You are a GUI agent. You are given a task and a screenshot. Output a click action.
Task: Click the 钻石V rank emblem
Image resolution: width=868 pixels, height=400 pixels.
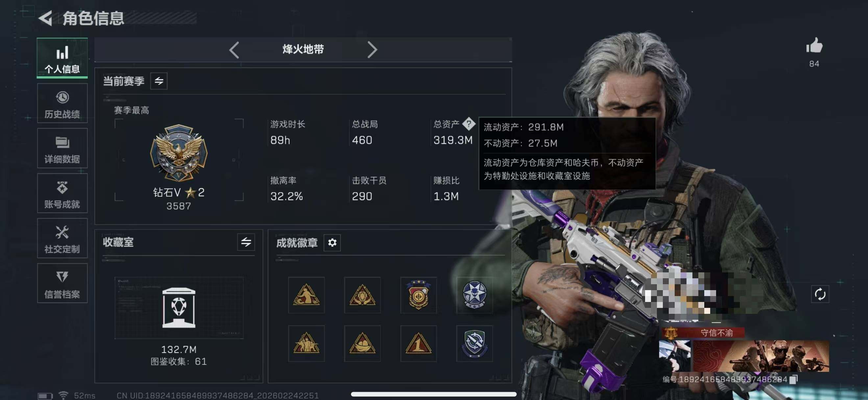pos(179,153)
